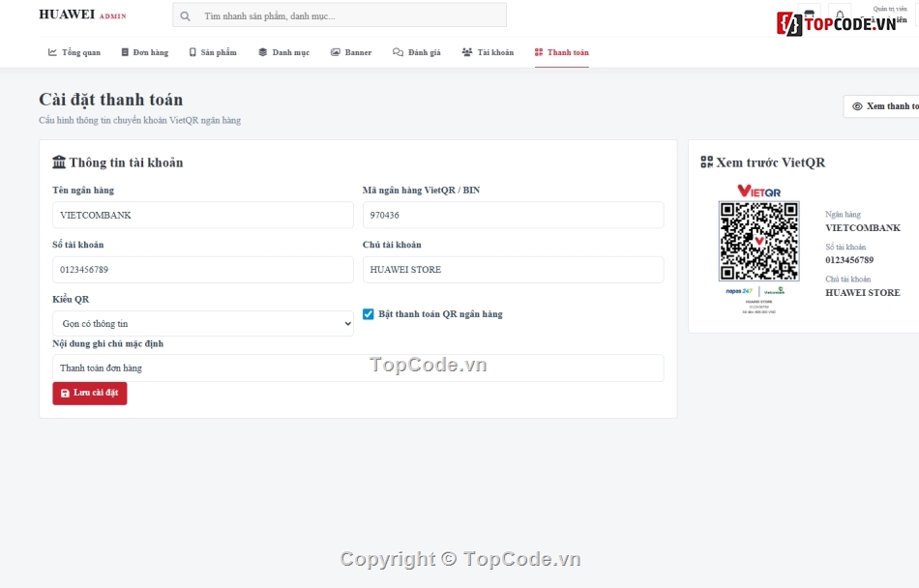This screenshot has height=588, width=919.
Task: Click the Cấu hình thông tin chuyển khoản subtitle
Action: click(x=139, y=120)
